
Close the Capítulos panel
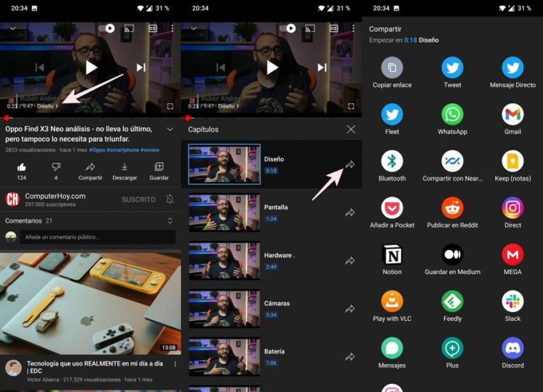point(351,130)
